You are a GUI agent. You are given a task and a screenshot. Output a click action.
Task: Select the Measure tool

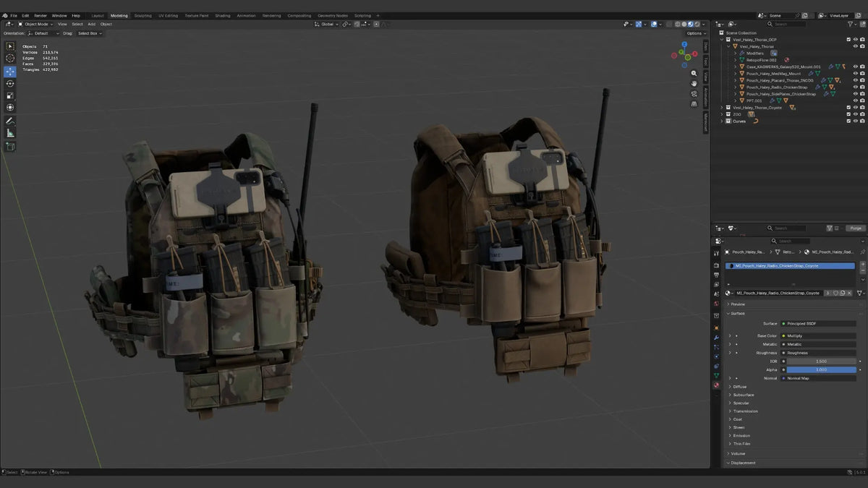10,133
